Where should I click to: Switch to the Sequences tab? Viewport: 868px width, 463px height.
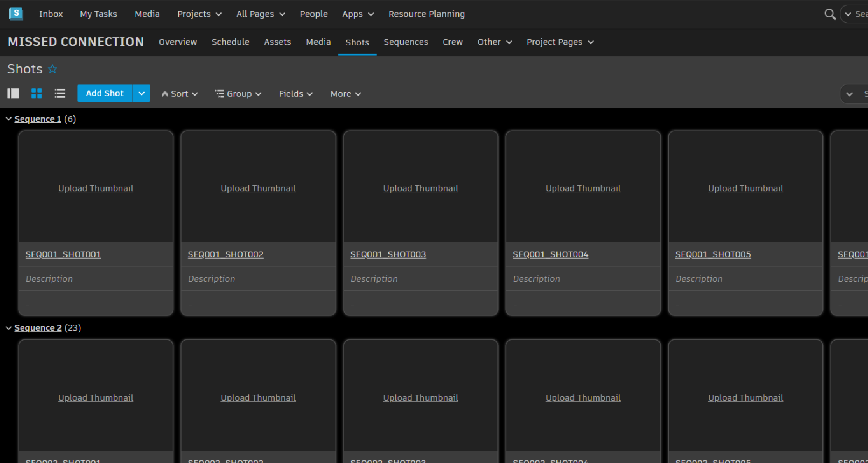[x=406, y=42]
